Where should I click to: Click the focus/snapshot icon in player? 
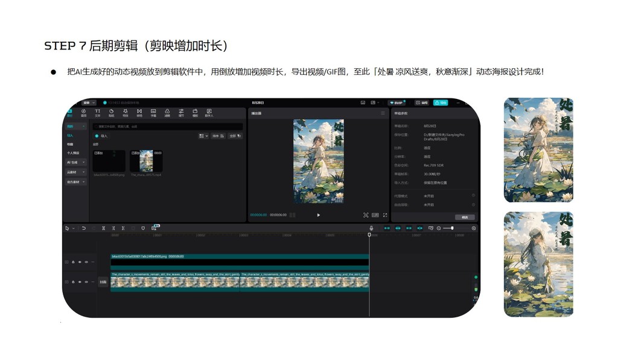click(x=366, y=215)
